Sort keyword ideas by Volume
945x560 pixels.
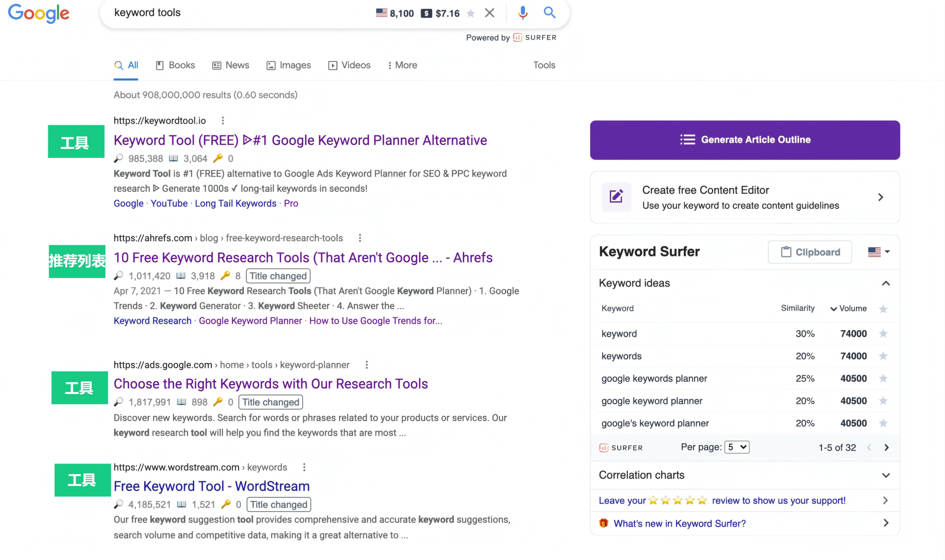click(x=848, y=308)
